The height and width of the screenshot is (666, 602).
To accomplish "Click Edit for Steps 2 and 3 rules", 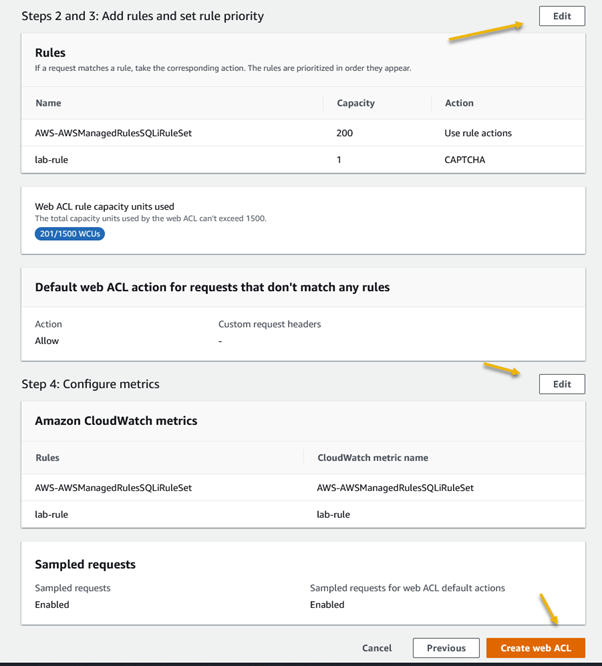I will tap(561, 16).
